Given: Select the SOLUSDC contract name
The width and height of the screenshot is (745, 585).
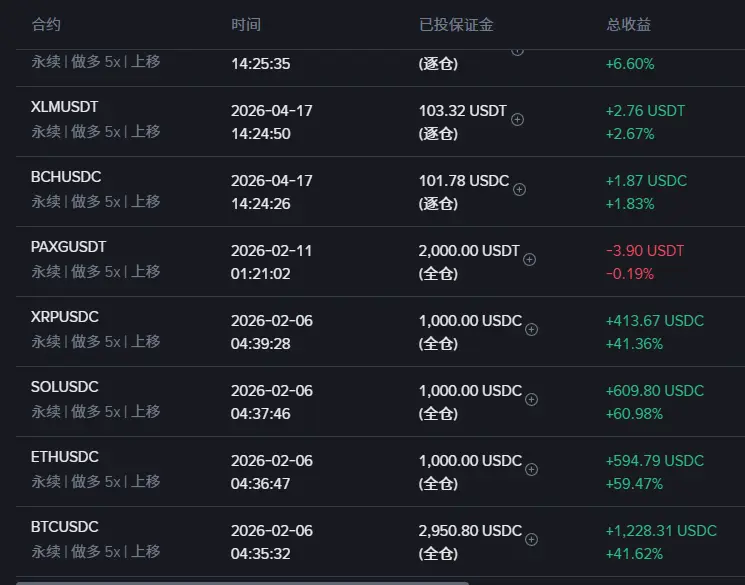Looking at the screenshot, I should tap(65, 387).
